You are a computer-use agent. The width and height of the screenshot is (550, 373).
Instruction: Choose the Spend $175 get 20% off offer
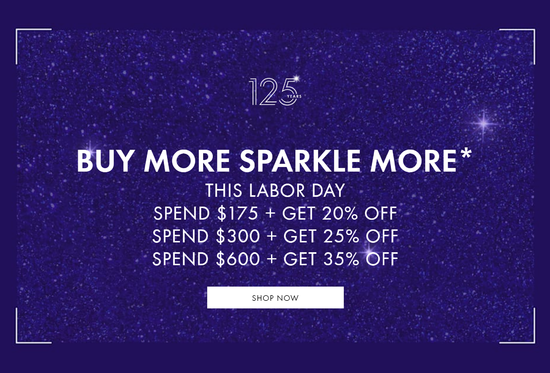coord(275,213)
